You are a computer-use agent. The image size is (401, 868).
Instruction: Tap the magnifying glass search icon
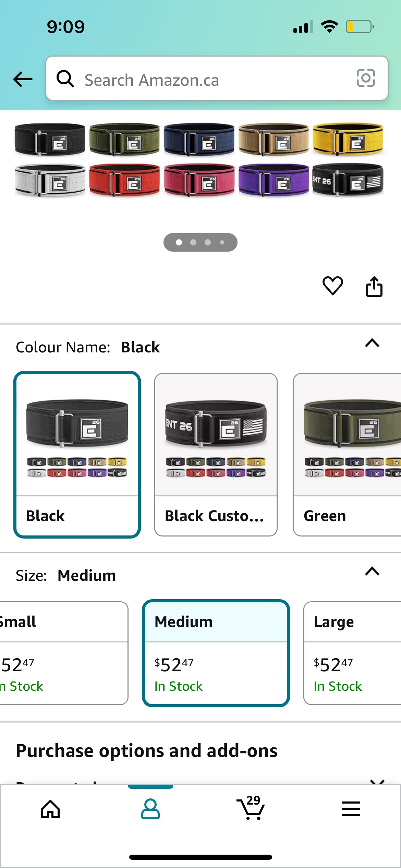65,79
